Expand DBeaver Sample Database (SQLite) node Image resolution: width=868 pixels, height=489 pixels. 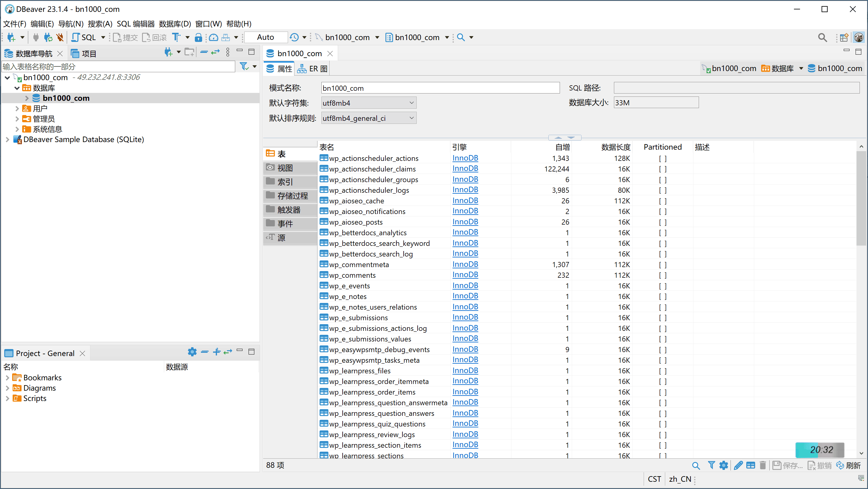click(7, 140)
